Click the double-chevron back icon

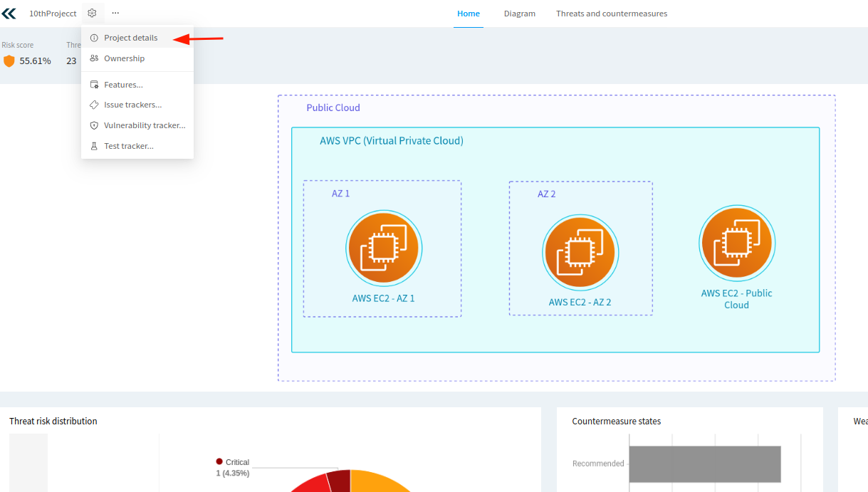[9, 14]
